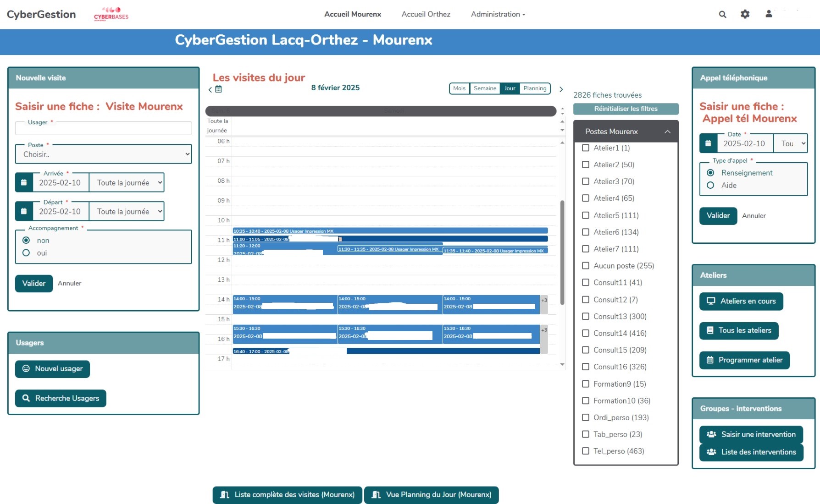
Task: Click the Usager input field
Action: tap(104, 128)
